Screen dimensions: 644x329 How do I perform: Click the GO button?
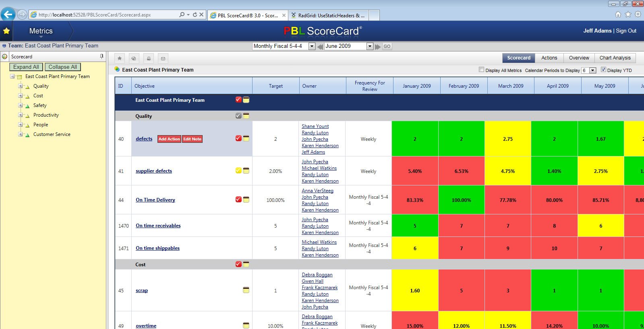tap(387, 46)
